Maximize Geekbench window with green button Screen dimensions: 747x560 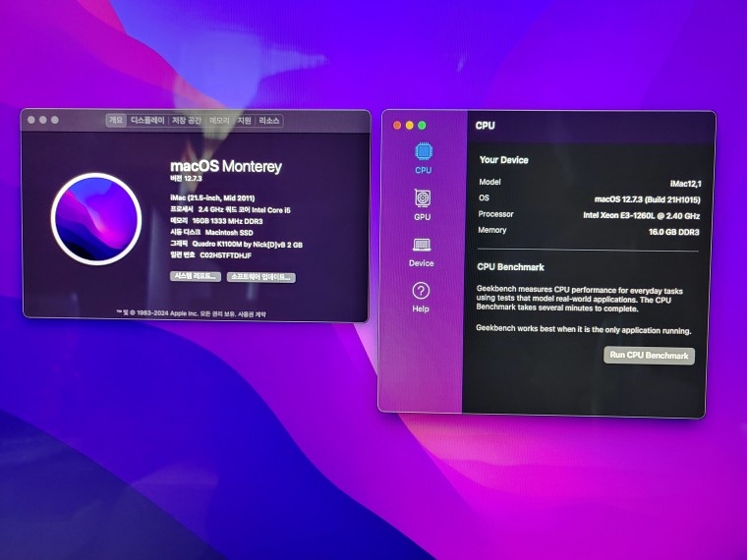(x=422, y=125)
